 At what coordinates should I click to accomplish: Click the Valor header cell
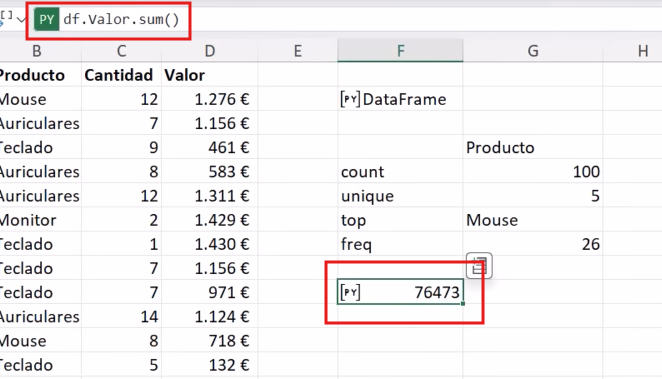click(x=210, y=75)
